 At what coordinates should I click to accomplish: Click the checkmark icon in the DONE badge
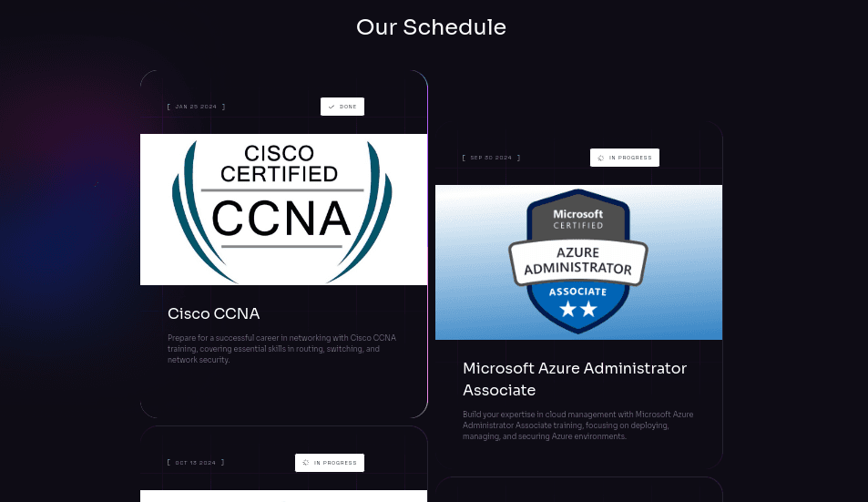tap(332, 107)
